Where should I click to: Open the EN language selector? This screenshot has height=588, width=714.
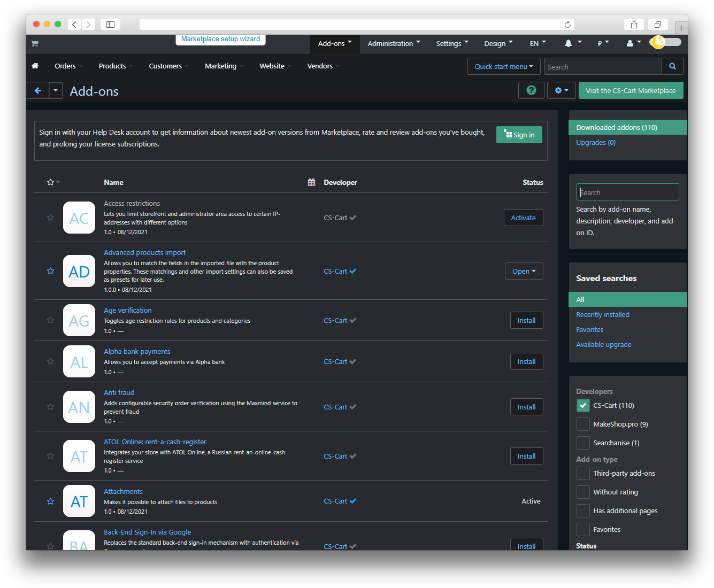538,44
